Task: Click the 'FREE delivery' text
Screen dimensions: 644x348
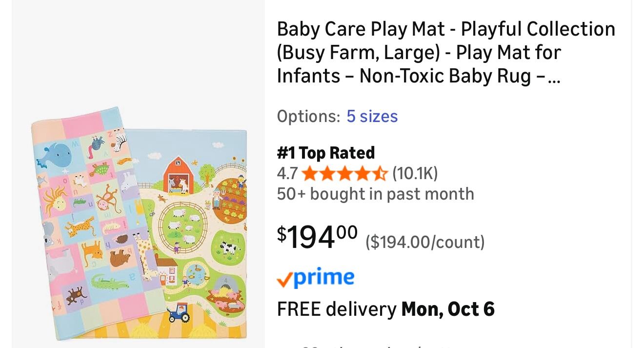Action: [337, 309]
